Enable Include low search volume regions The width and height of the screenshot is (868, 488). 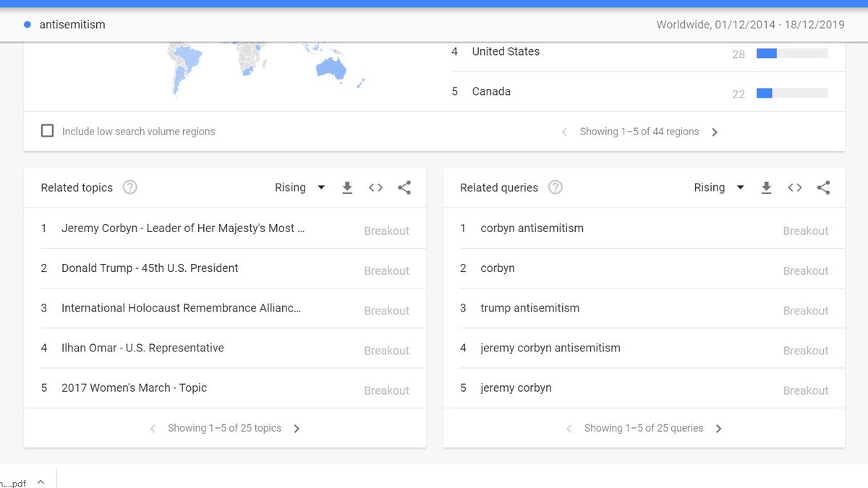[x=47, y=131]
